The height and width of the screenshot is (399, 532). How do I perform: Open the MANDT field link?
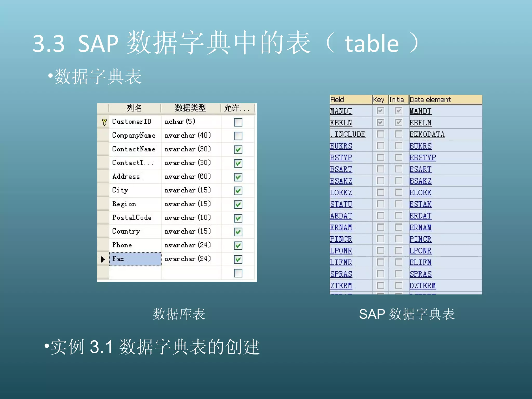point(341,111)
